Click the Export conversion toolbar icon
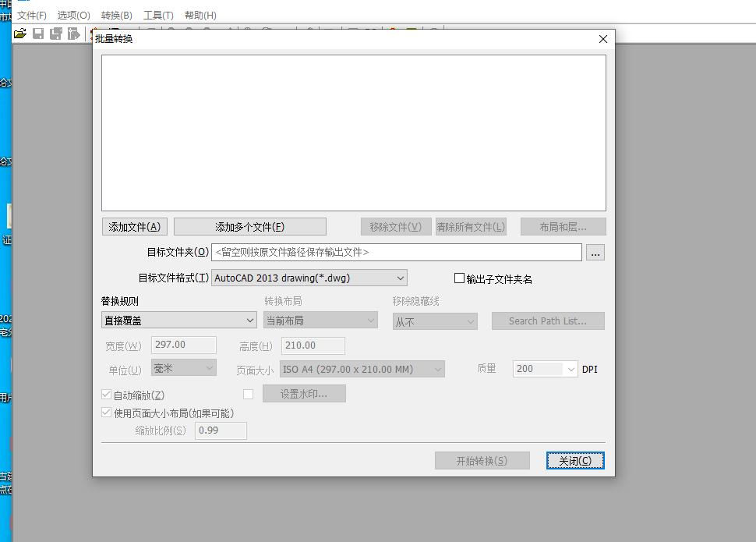Viewport: 756px width, 542px height. 72,34
